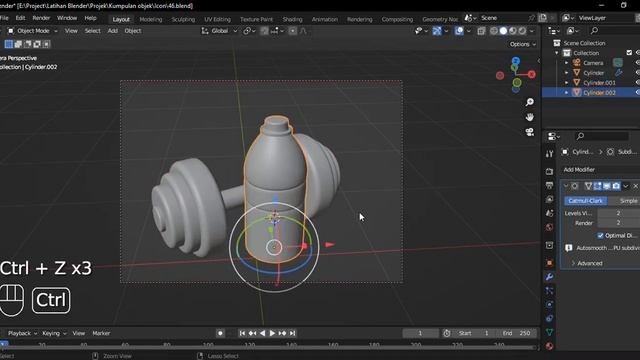
Task: Select wireframe viewport shading
Action: [x=494, y=31]
